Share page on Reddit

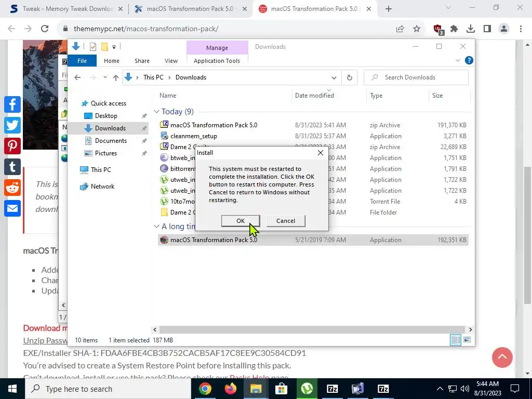tap(12, 188)
